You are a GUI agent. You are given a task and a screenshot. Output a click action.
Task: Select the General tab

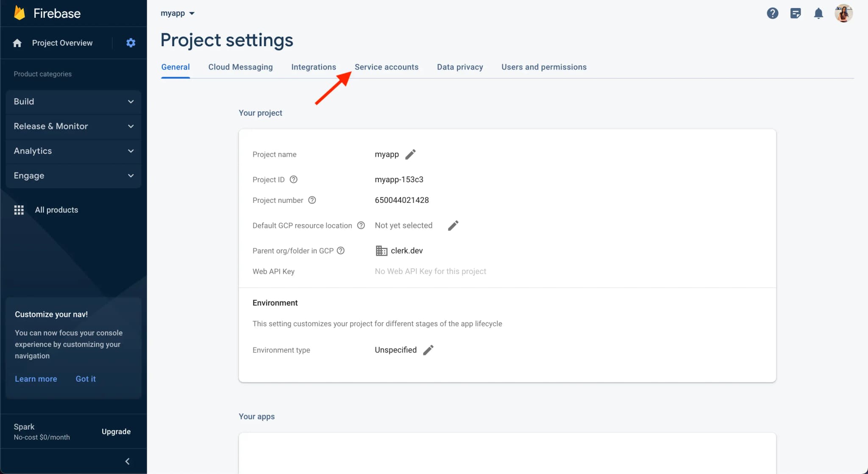[x=175, y=67]
